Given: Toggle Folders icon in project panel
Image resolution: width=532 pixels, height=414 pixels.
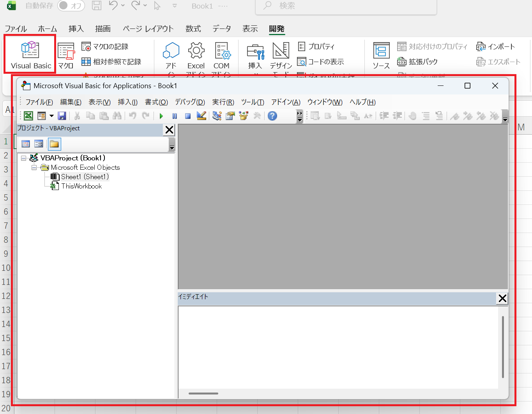Looking at the screenshot, I should click(54, 144).
